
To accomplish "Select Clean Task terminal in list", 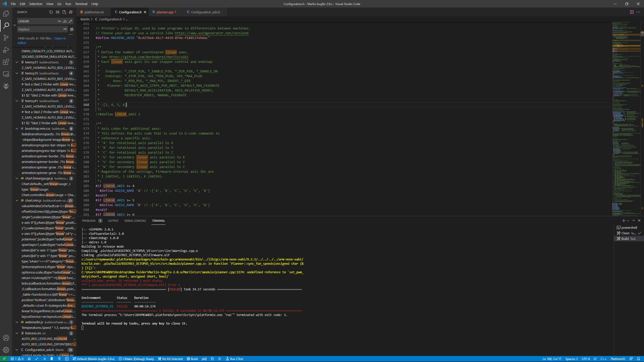I will 629,233.
